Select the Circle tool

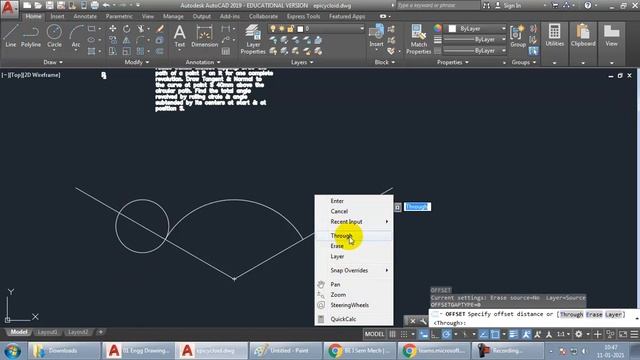54,36
